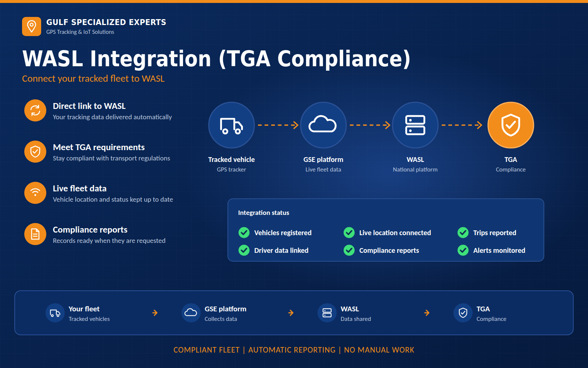The image size is (588, 368).
Task: Click the NO MANUAL WORK footer text
Action: click(379, 350)
